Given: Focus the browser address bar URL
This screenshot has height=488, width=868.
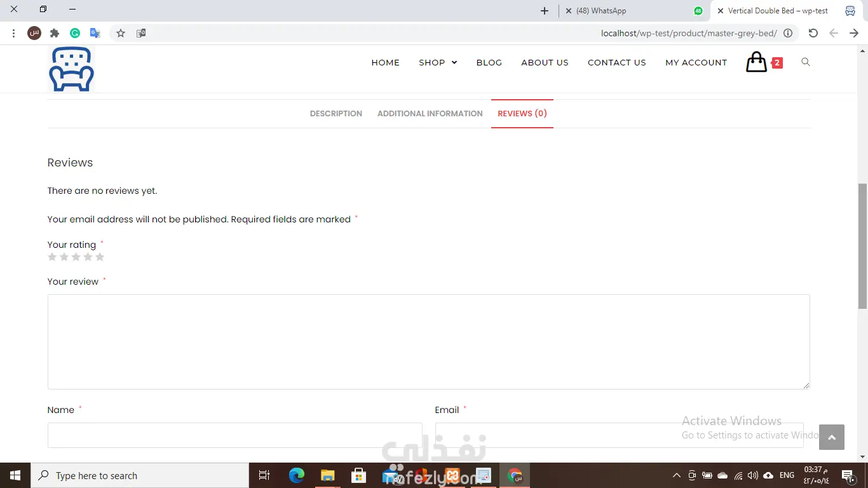Looking at the screenshot, I should pyautogui.click(x=689, y=33).
